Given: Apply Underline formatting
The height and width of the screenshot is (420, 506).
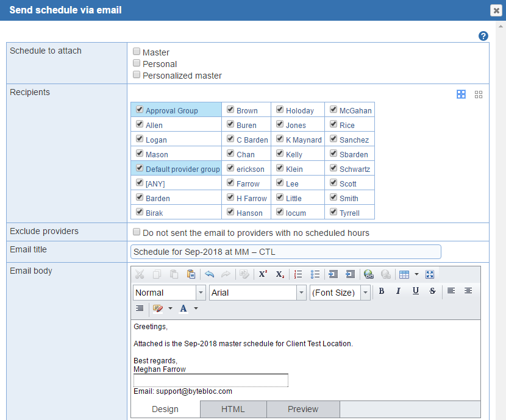Looking at the screenshot, I should tap(416, 291).
